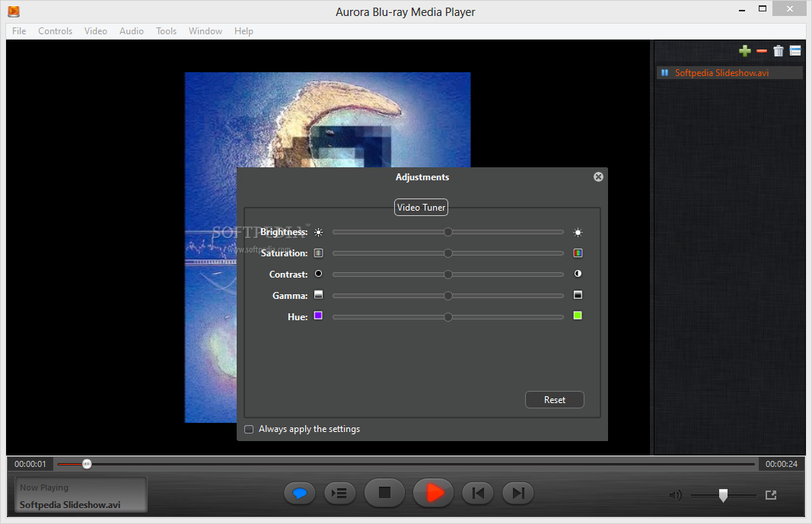The height and width of the screenshot is (524, 812).
Task: Click the Aurora app icon in title bar
Action: [14, 11]
